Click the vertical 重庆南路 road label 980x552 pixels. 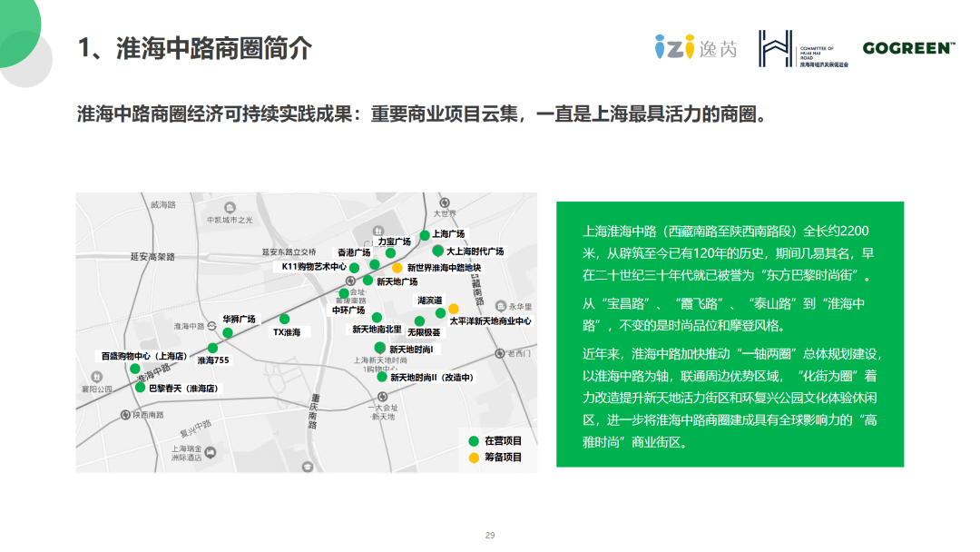[x=314, y=411]
